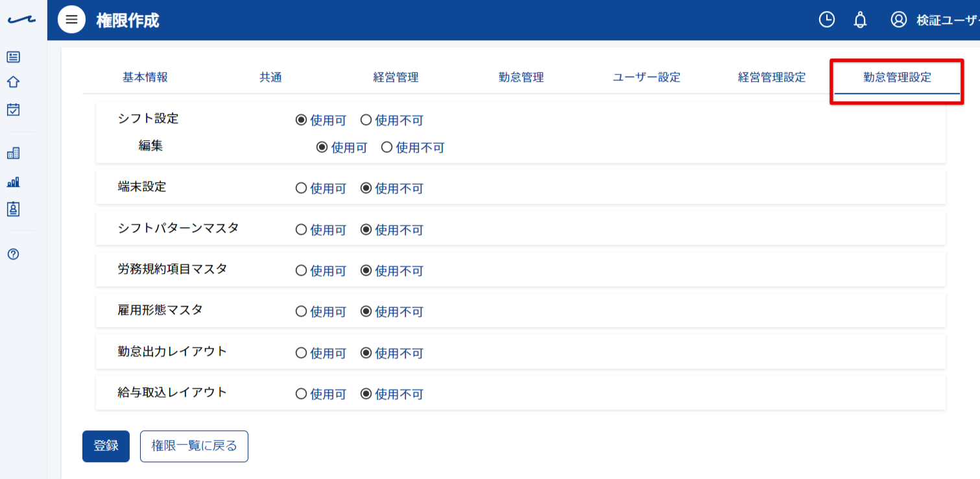Open the help question mark icon
980x479 pixels.
(x=13, y=254)
